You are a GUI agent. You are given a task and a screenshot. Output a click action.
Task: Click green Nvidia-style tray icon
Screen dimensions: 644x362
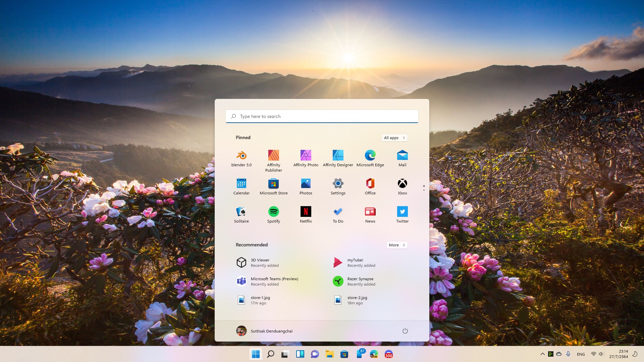click(x=551, y=354)
